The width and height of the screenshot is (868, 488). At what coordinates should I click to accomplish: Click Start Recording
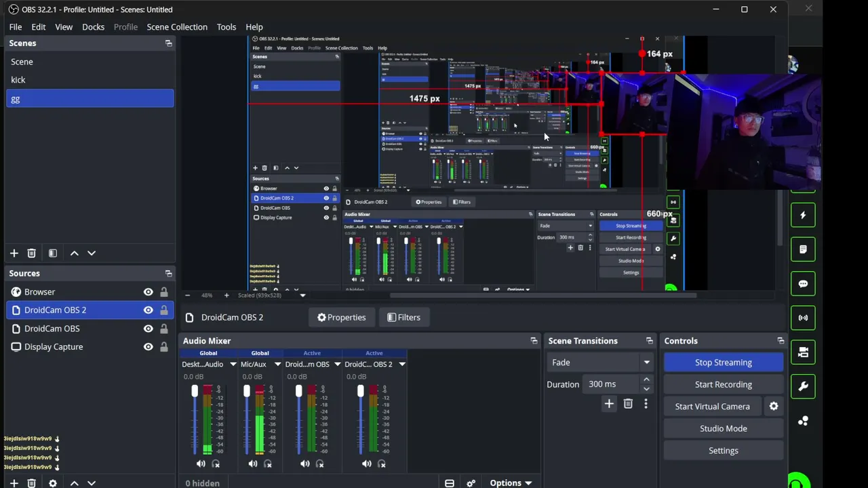click(x=724, y=384)
